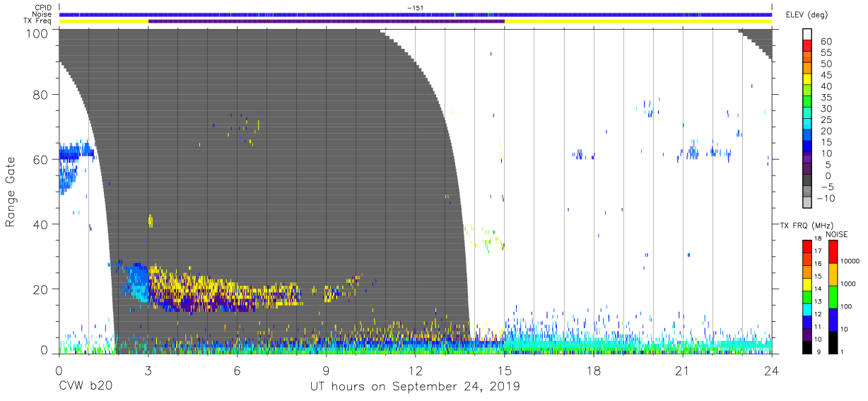Click Range Gate axis tick 20

[x=41, y=289]
